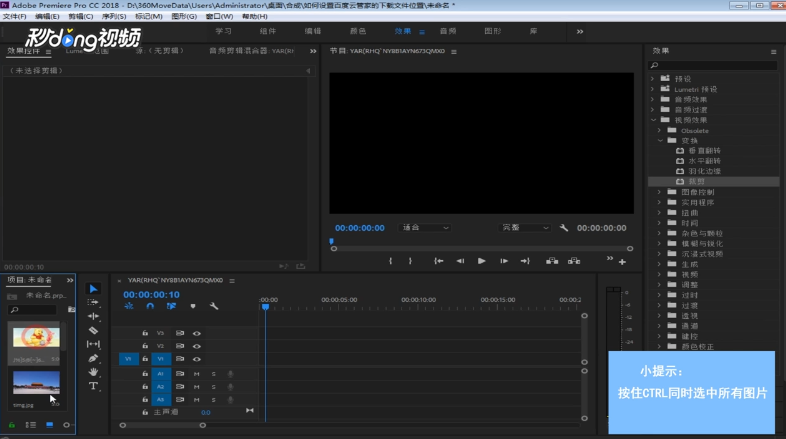Select the Ripple Edit tool
Image resolution: width=786 pixels, height=439 pixels.
coord(93,316)
